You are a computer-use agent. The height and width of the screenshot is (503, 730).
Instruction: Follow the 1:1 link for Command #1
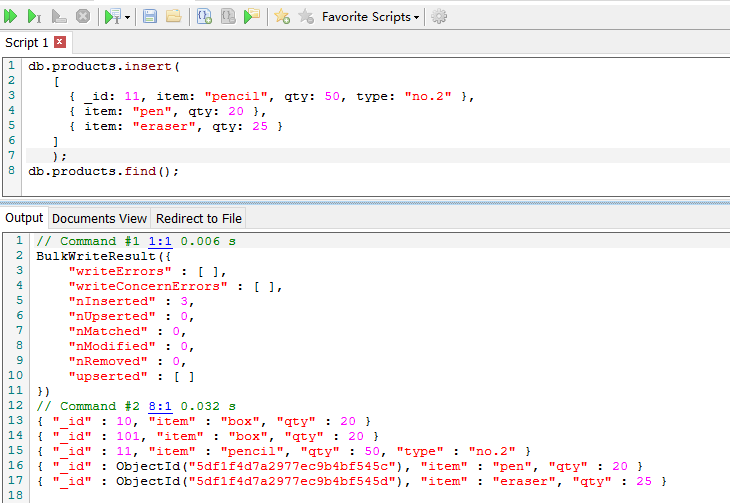[160, 241]
